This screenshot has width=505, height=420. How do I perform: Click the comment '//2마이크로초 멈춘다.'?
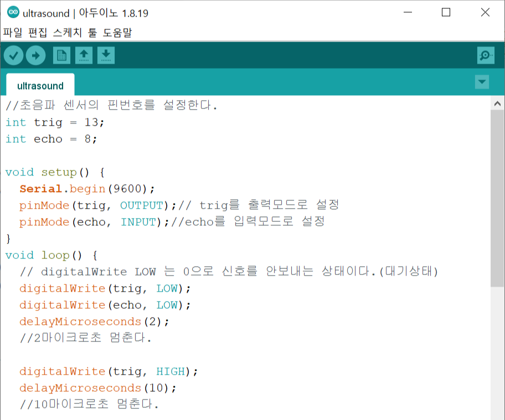85,338
